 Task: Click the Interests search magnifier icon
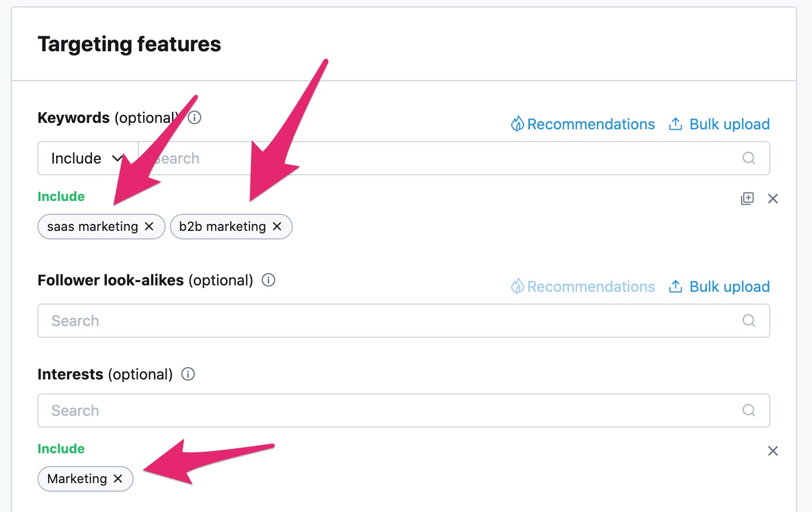pos(749,410)
